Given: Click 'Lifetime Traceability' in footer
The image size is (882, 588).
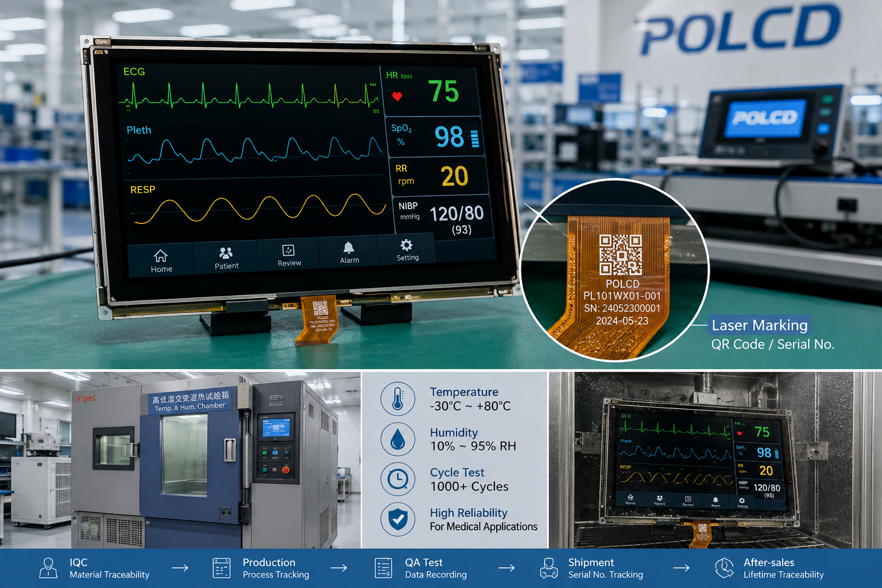Looking at the screenshot, I should coord(783,575).
